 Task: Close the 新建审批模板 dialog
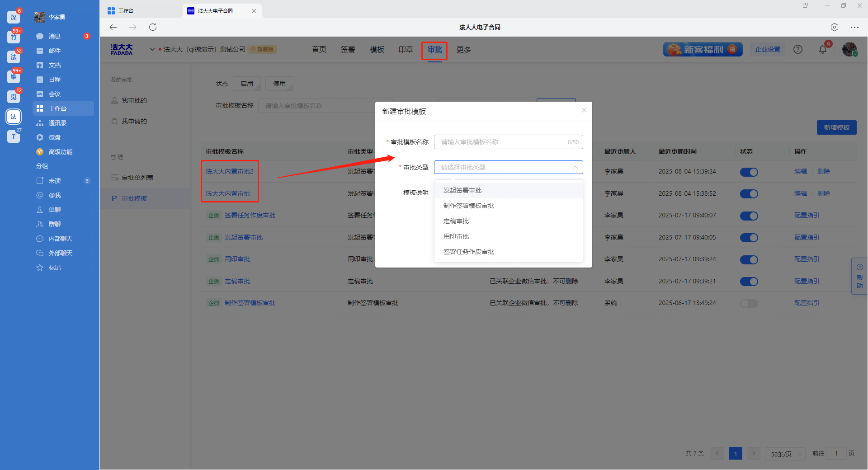pos(584,110)
